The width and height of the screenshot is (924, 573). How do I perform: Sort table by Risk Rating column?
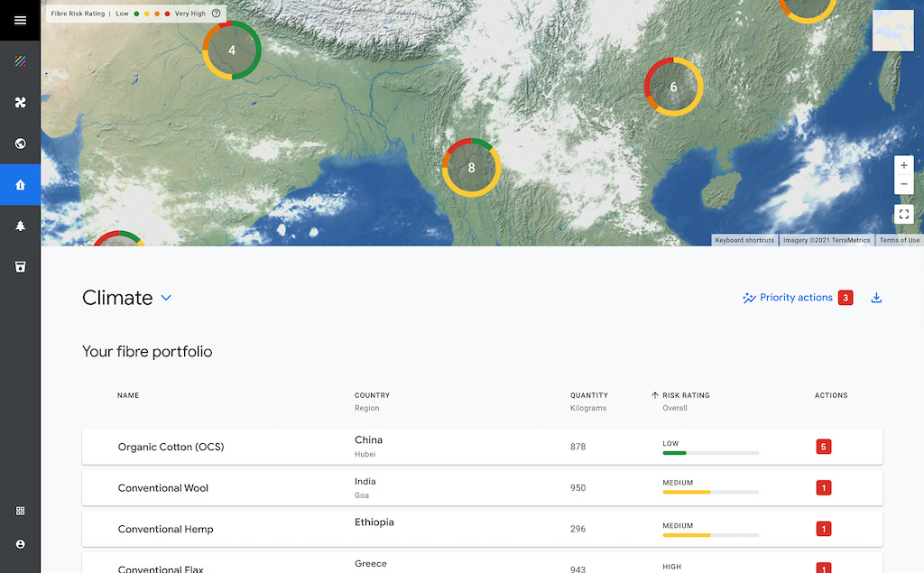click(686, 395)
